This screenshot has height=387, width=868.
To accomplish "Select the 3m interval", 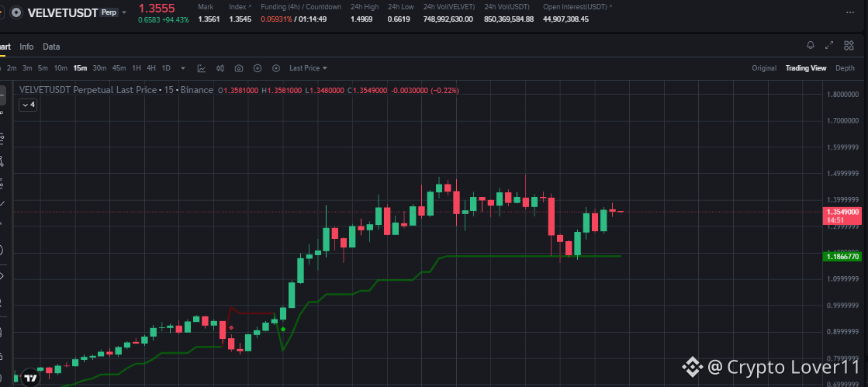I will pyautogui.click(x=27, y=68).
